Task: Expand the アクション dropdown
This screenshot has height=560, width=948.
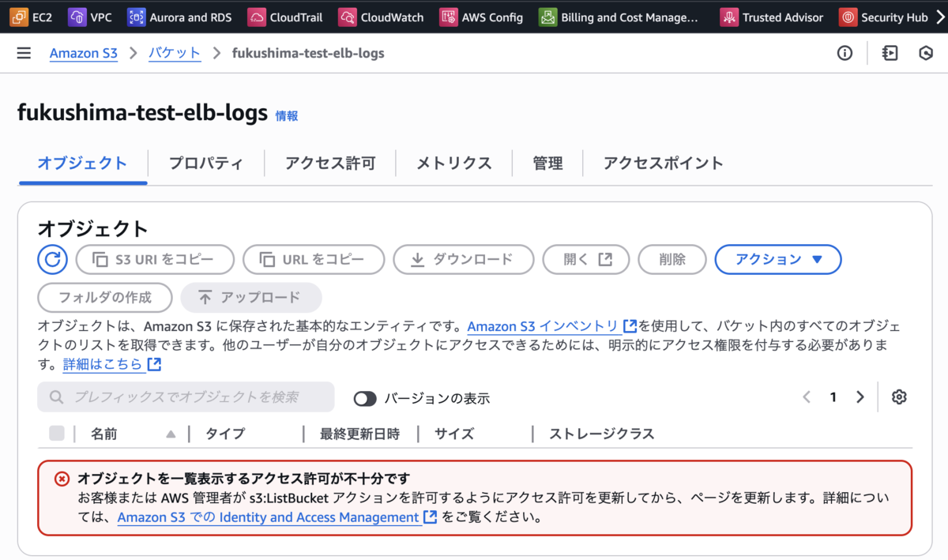Action: coord(778,259)
